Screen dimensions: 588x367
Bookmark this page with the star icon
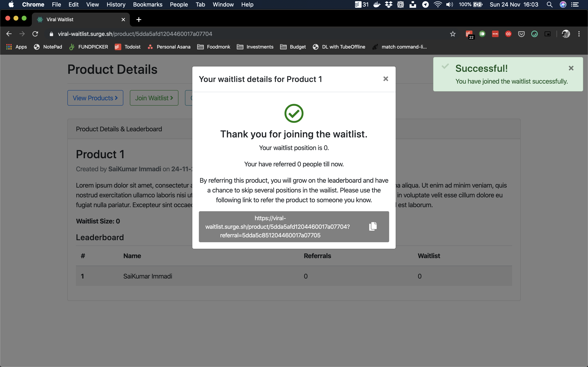coord(453,34)
